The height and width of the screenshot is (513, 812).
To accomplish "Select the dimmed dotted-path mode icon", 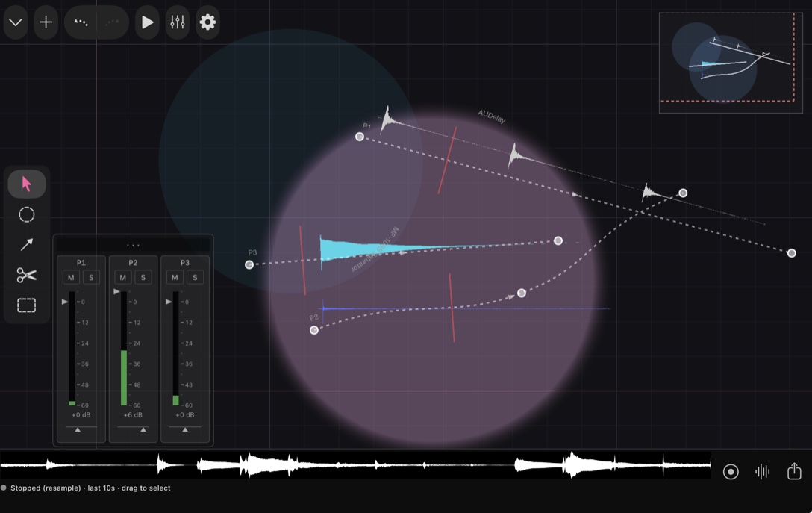I will 112,22.
